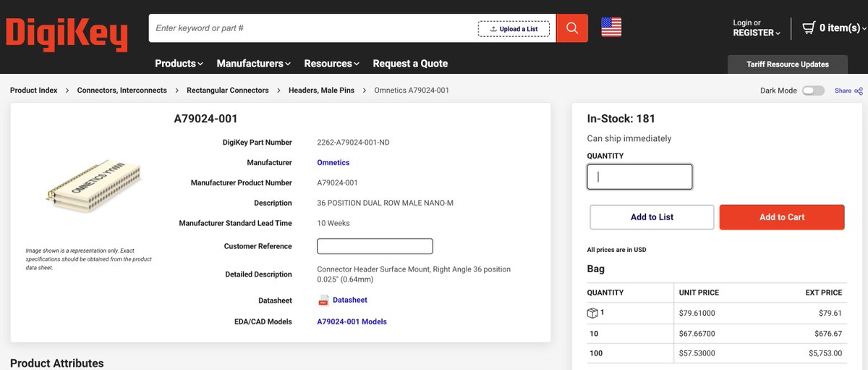This screenshot has width=868, height=370.
Task: Click the quantity 100 price break row
Action: tap(715, 353)
